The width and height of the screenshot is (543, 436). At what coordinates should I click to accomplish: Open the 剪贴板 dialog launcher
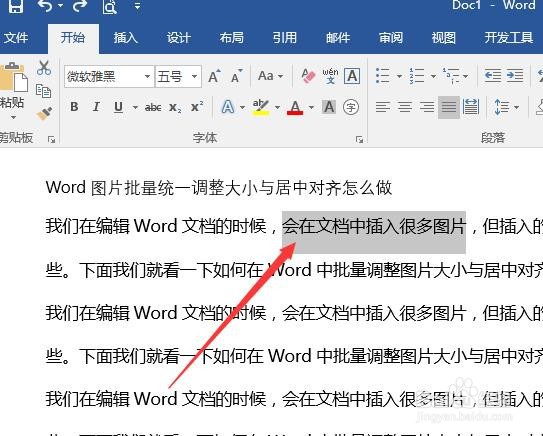[52, 140]
